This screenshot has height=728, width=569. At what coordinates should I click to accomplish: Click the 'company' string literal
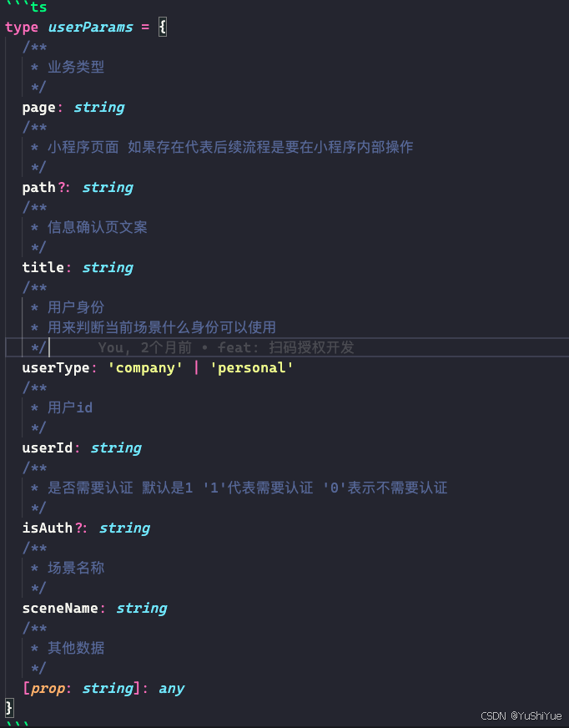click(x=145, y=368)
